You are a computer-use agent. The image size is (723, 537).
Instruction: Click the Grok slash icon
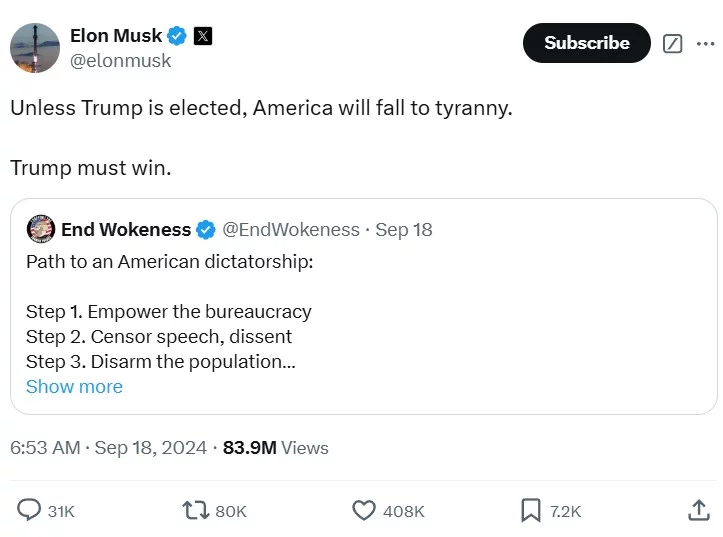[x=673, y=44]
